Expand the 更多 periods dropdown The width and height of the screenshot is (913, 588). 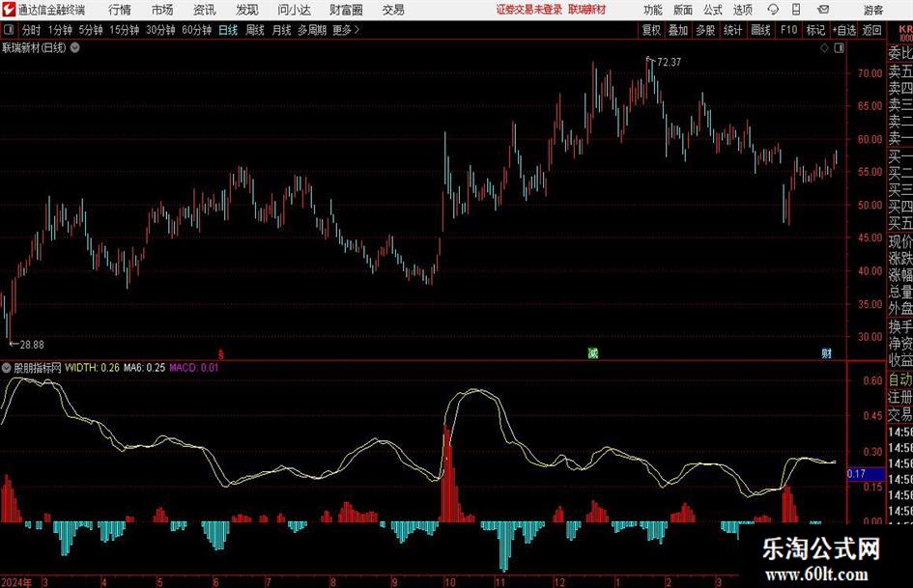[347, 30]
